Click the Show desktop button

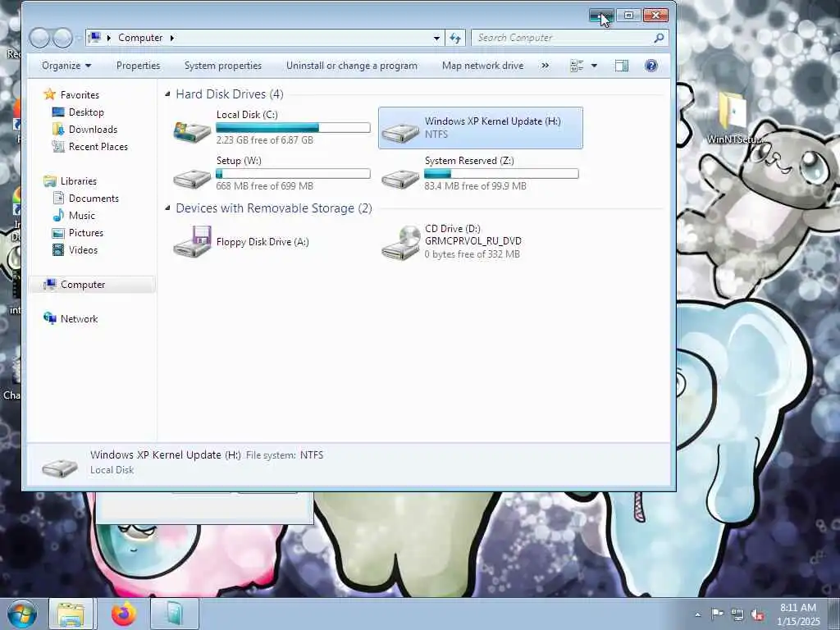pyautogui.click(x=834, y=614)
